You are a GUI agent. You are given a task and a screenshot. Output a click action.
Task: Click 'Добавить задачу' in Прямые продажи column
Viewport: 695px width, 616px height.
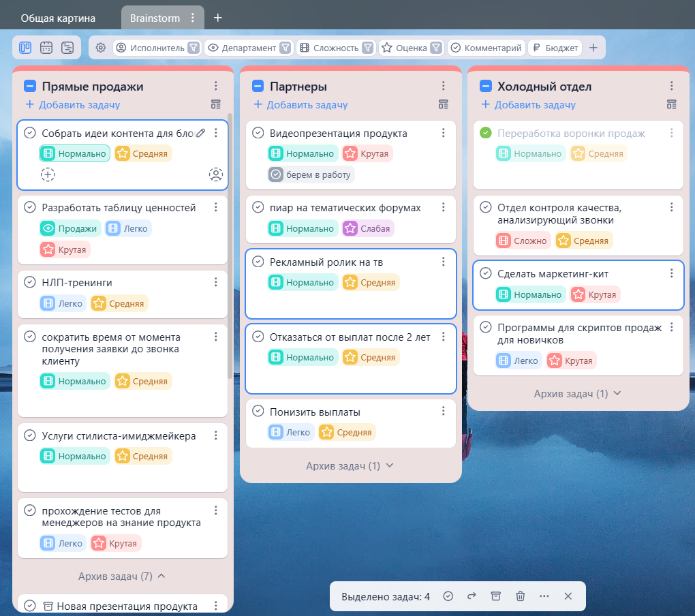point(72,105)
